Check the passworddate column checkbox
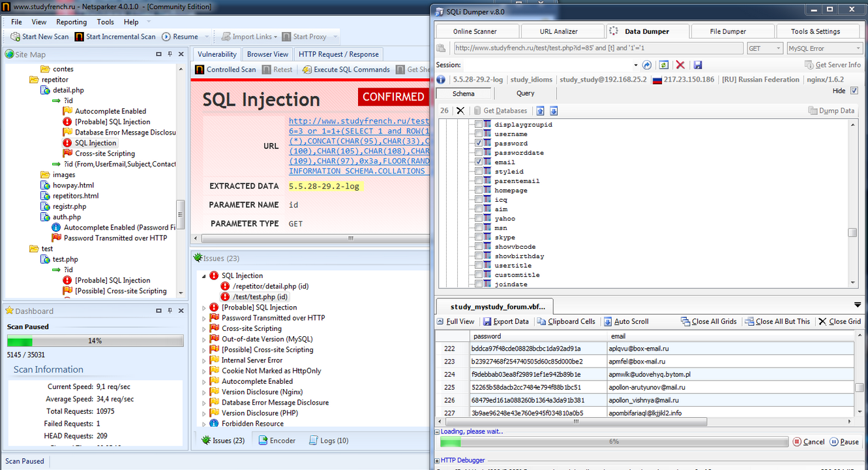The width and height of the screenshot is (868, 470). click(479, 153)
